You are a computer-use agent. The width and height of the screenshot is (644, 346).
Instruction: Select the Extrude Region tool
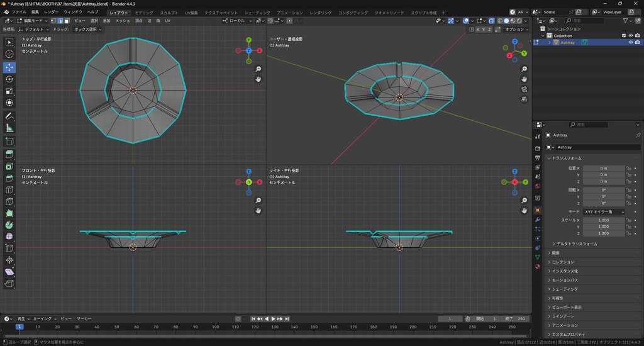9,155
